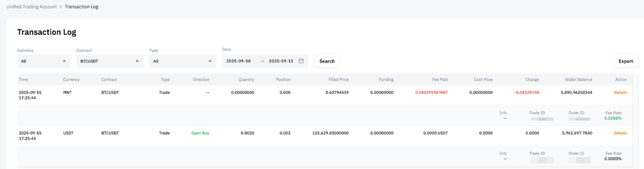Click the breadcrumb chevron separator icon
The height and width of the screenshot is (169, 644).
coord(61,7)
